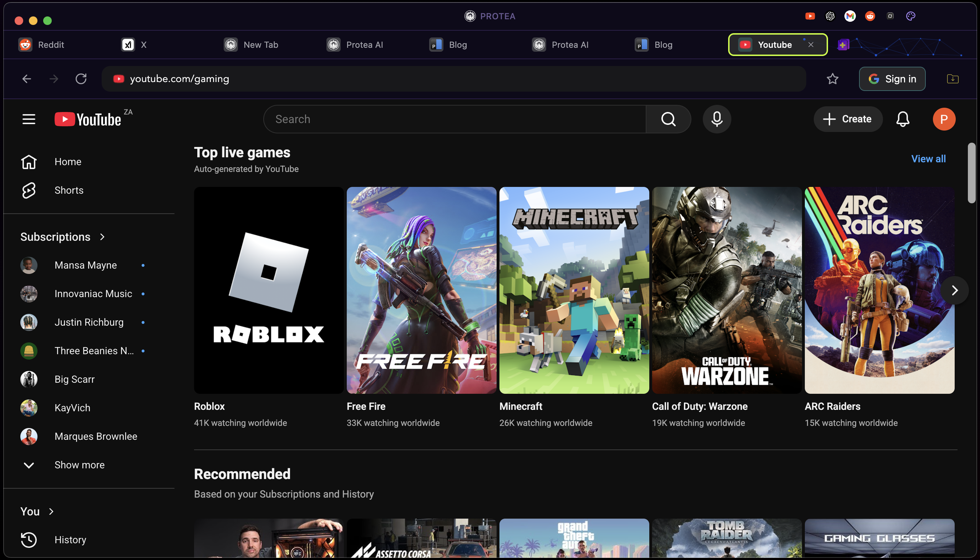Click the orange P account avatar
Viewport: 980px width, 560px height.
[944, 119]
